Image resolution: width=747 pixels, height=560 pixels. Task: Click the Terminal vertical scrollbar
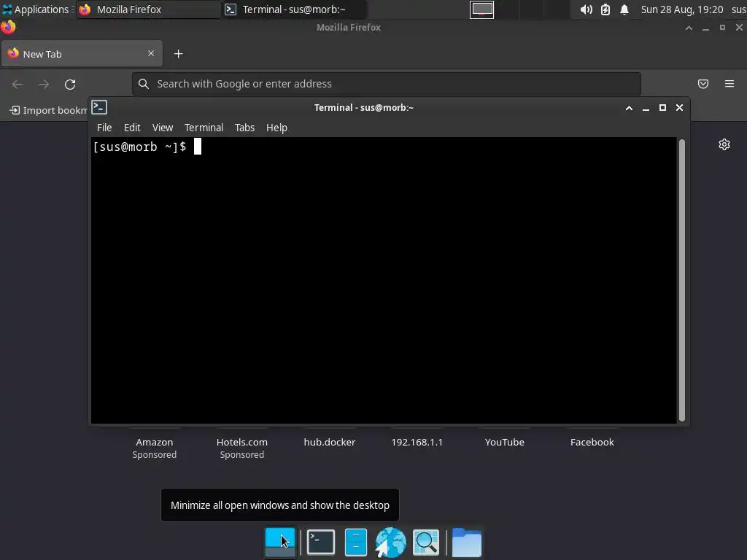(682, 281)
